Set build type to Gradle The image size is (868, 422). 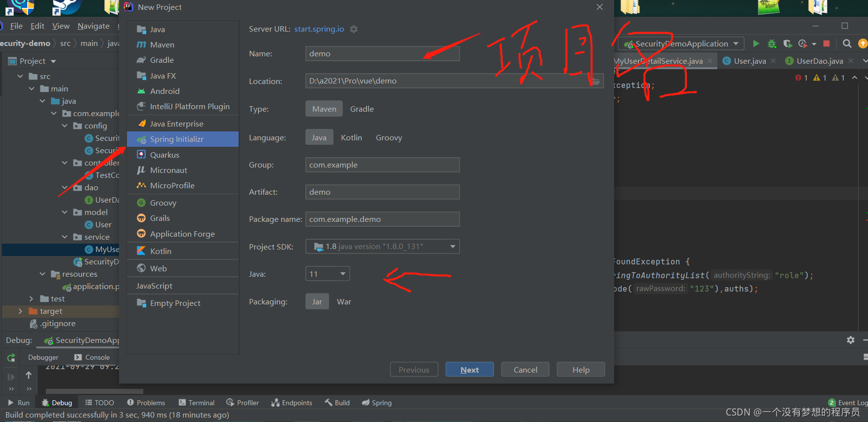[362, 109]
